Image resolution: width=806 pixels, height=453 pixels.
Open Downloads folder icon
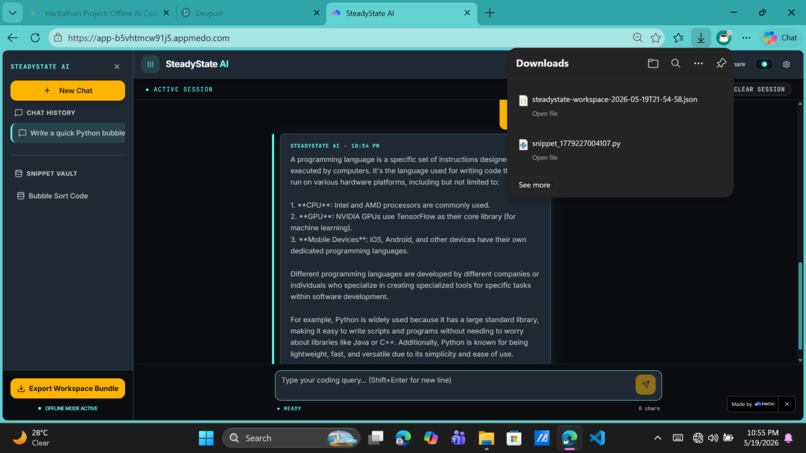point(653,63)
